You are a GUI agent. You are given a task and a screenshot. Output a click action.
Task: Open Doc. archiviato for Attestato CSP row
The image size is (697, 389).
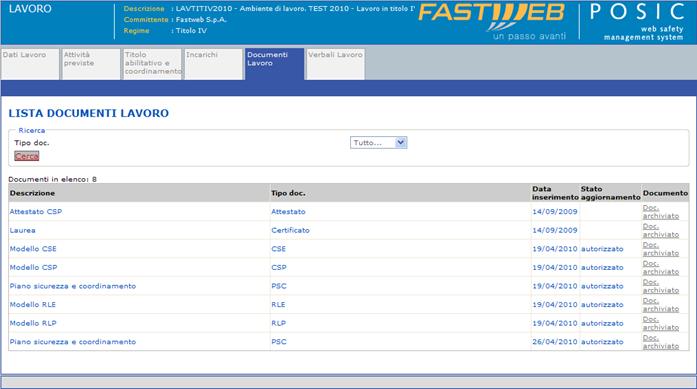point(661,212)
